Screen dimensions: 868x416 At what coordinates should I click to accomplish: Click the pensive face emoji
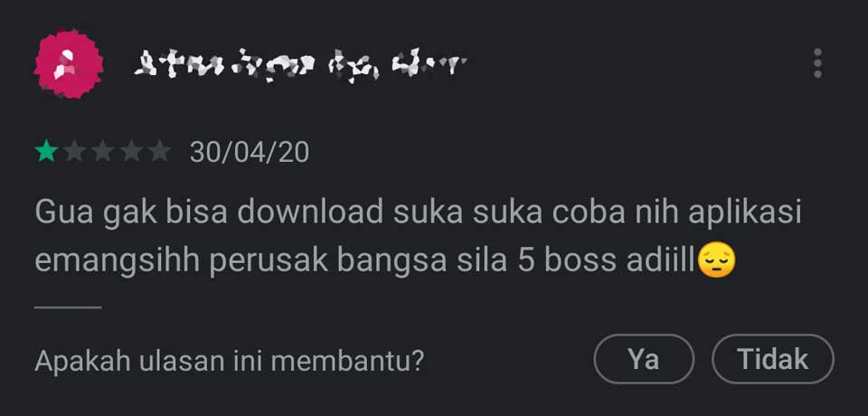(x=716, y=261)
